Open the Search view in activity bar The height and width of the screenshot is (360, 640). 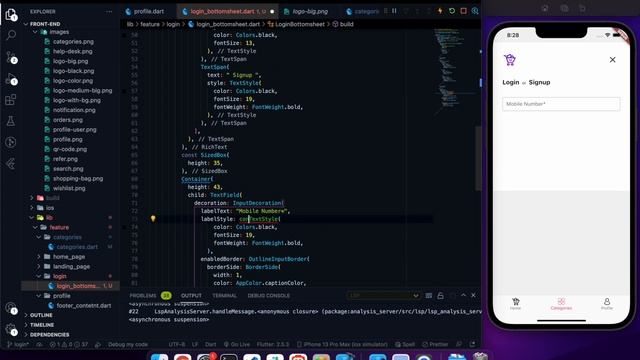pyautogui.click(x=11, y=35)
